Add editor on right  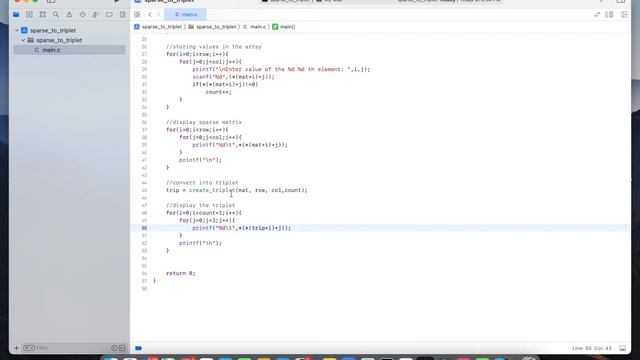[624, 15]
